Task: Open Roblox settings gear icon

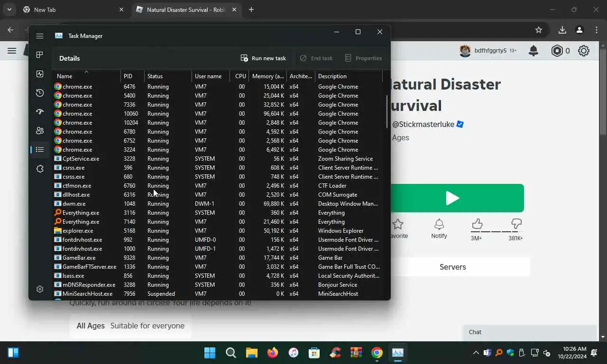Action: pyautogui.click(x=584, y=51)
